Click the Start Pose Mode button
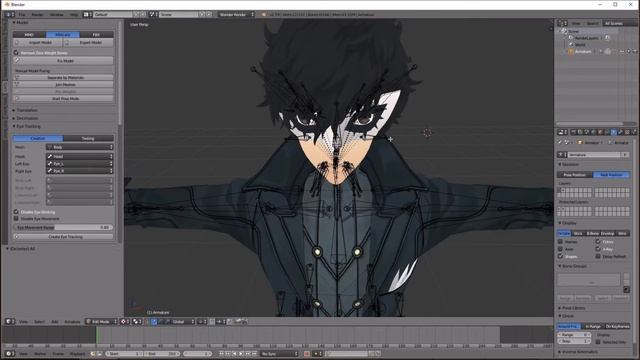640x360 pixels. click(63, 99)
